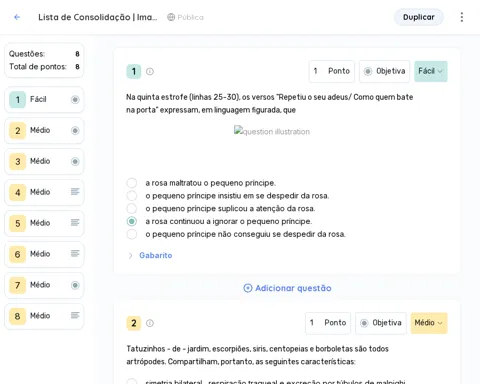Go back using the left arrow icon
This screenshot has width=480, height=384.
point(17,17)
